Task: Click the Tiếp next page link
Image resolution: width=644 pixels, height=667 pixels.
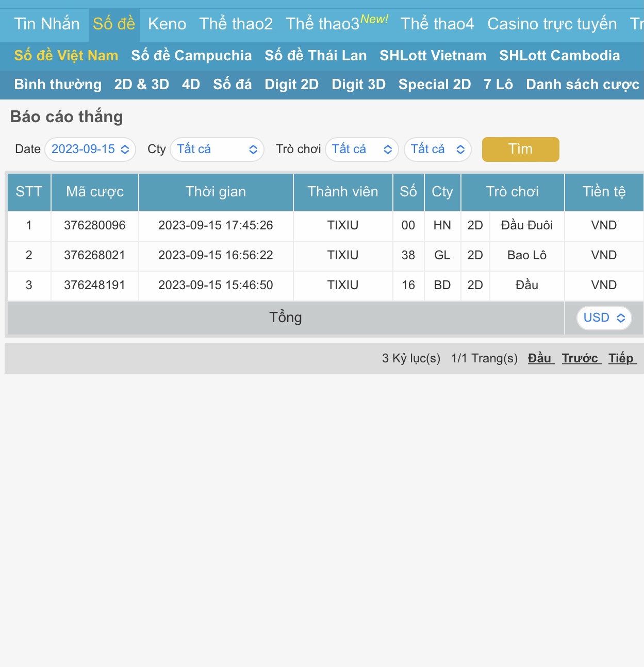Action: (621, 358)
